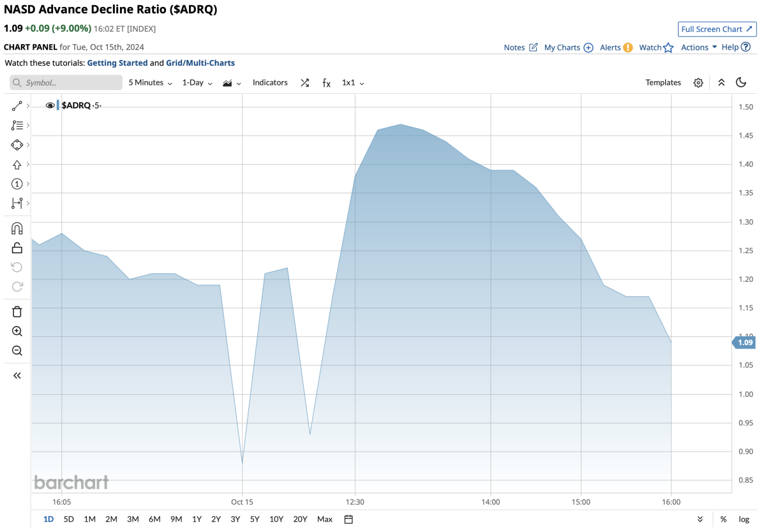Open the fx expressions tool
This screenshot has height=532, width=766.
tap(326, 83)
